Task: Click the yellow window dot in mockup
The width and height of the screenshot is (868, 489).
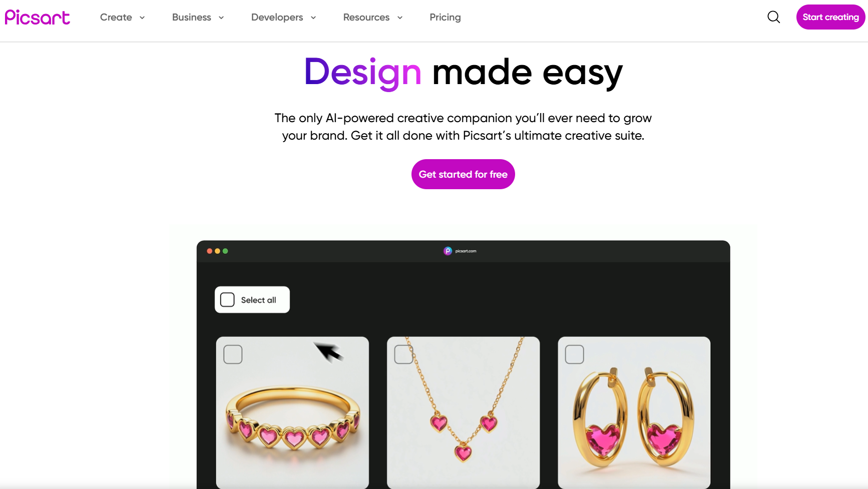Action: point(217,251)
